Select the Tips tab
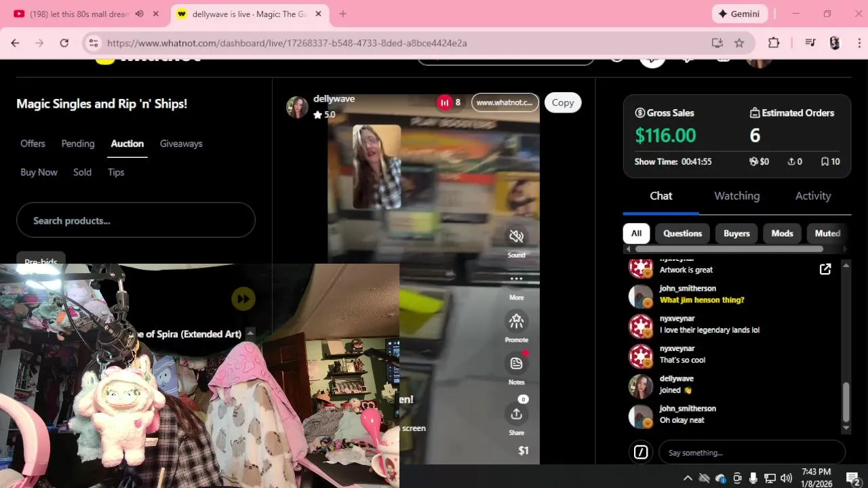The image size is (868, 488). 116,172
